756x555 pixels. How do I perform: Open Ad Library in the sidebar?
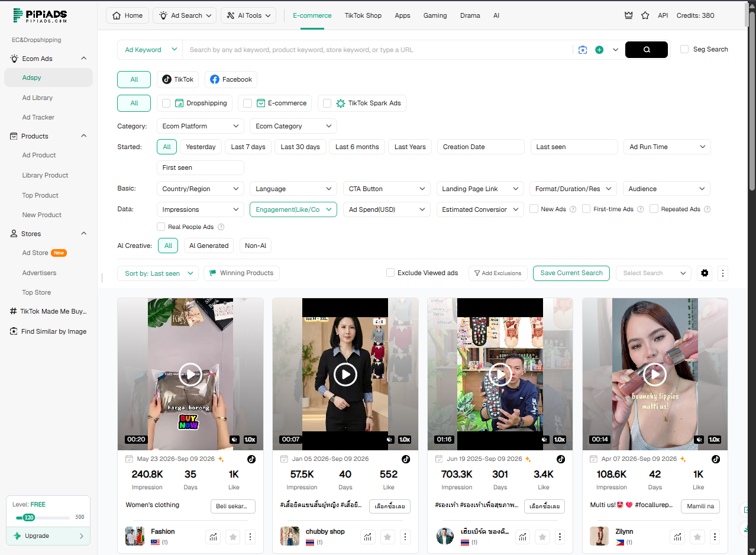37,98
